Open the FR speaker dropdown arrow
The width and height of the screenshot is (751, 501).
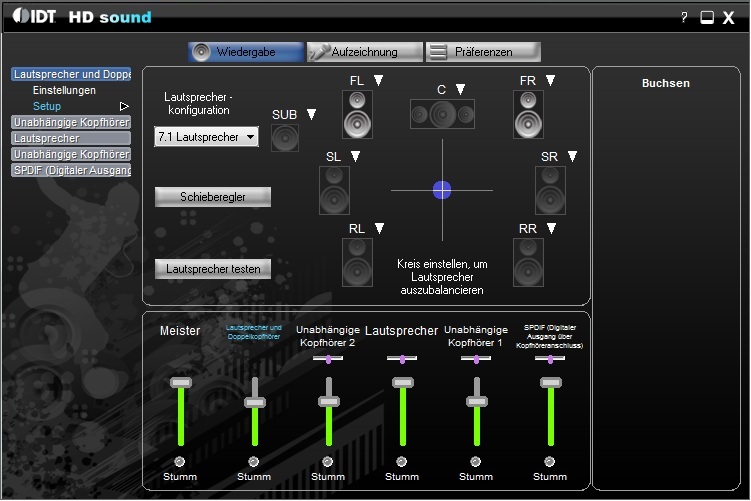click(550, 80)
